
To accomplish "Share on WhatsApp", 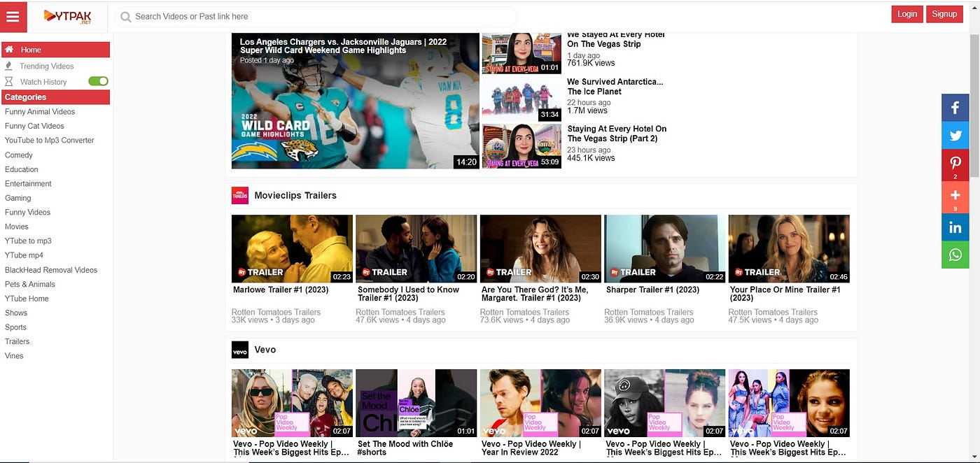I will tap(955, 255).
